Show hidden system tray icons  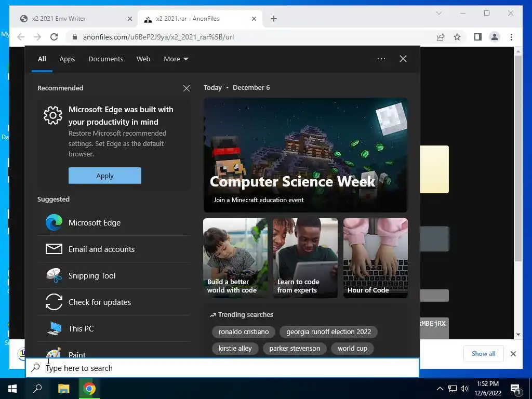coord(440,389)
